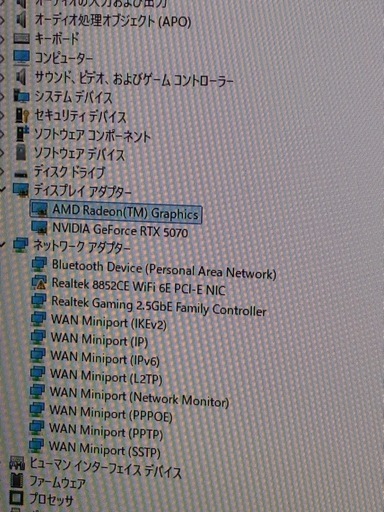
Task: Click the firmware icon beside ファームウェア
Action: (x=16, y=480)
